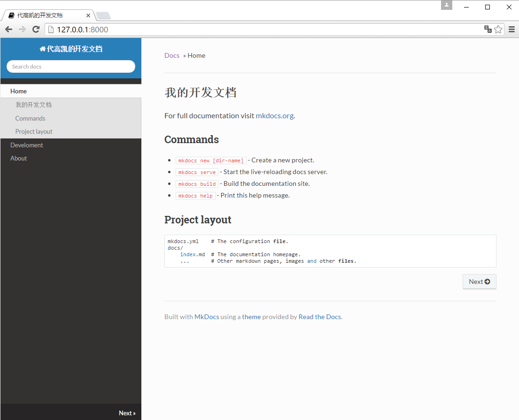This screenshot has height=420, width=519.
Task: Close the 代高凯的开发文档 browser tab
Action: pyautogui.click(x=88, y=15)
